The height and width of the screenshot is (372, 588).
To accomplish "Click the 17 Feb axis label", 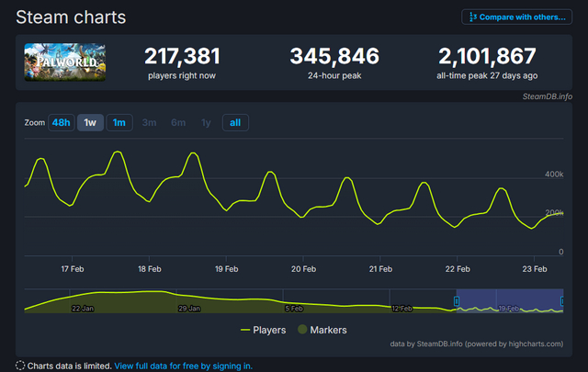I will click(x=73, y=269).
